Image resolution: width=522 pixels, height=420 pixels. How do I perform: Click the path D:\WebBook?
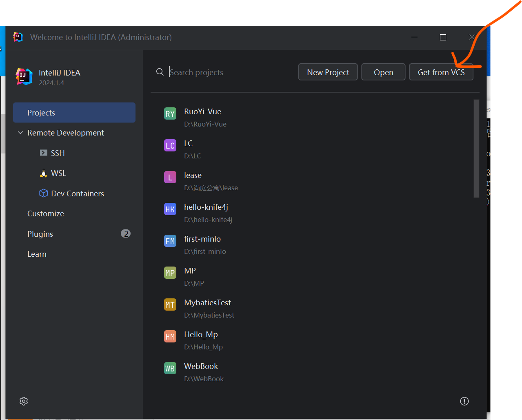pos(204,379)
